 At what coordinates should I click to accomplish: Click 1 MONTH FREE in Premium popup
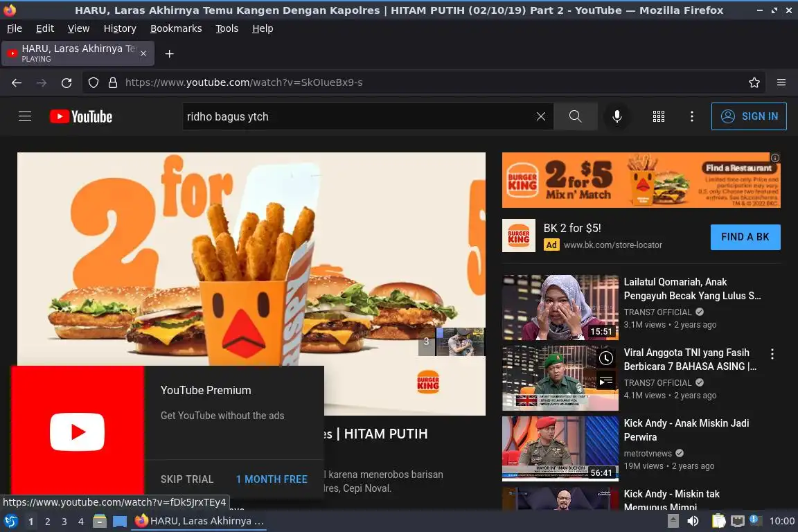coord(272,479)
